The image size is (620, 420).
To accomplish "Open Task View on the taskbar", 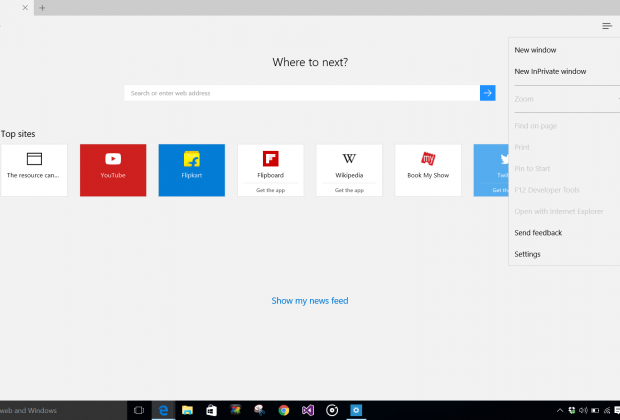I will (139, 411).
